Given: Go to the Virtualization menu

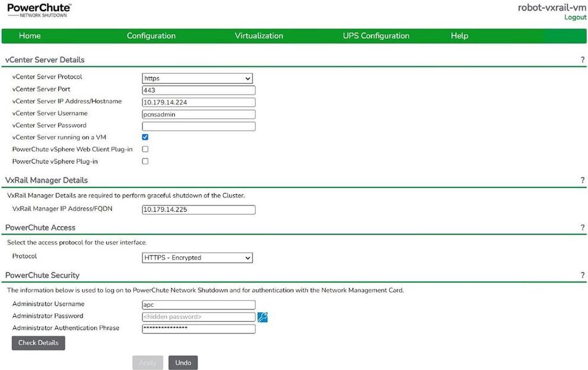Looking at the screenshot, I should 259,36.
